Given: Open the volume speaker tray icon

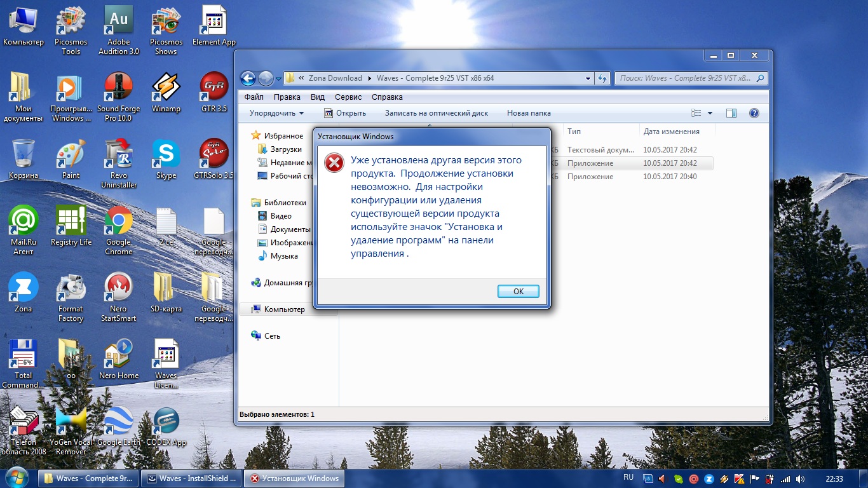Looking at the screenshot, I should [800, 479].
